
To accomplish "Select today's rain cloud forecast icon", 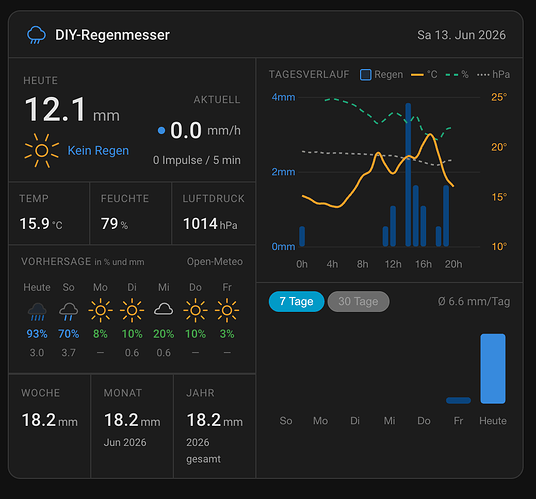I will [x=37, y=311].
